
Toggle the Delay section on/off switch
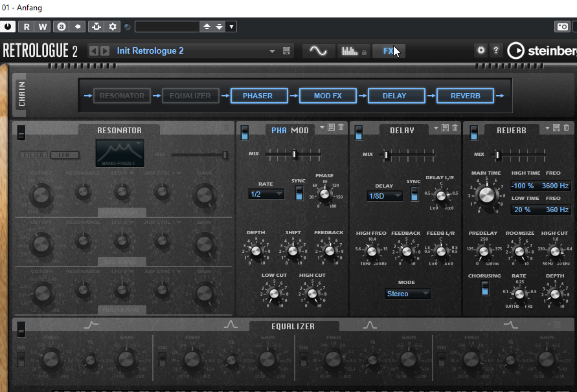(359, 133)
